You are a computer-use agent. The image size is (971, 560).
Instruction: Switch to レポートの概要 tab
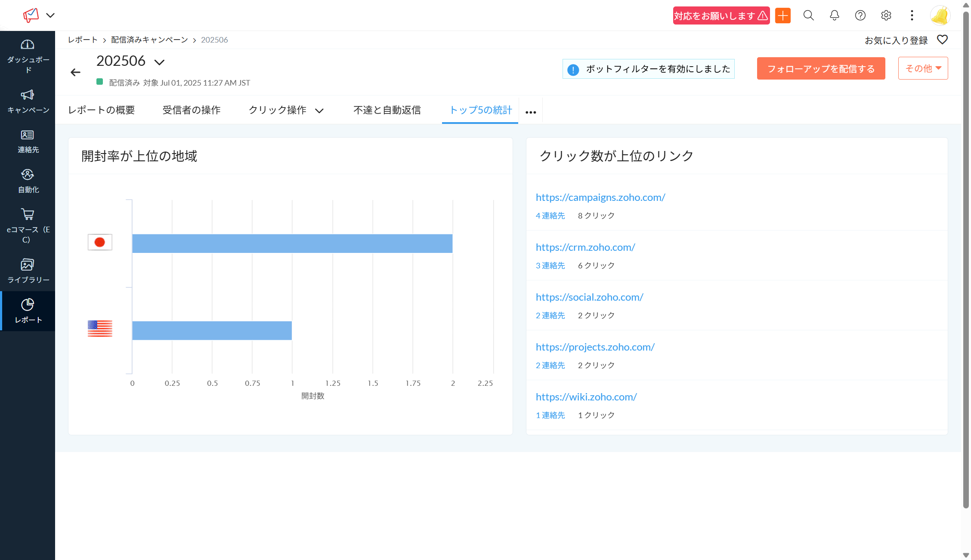click(102, 110)
